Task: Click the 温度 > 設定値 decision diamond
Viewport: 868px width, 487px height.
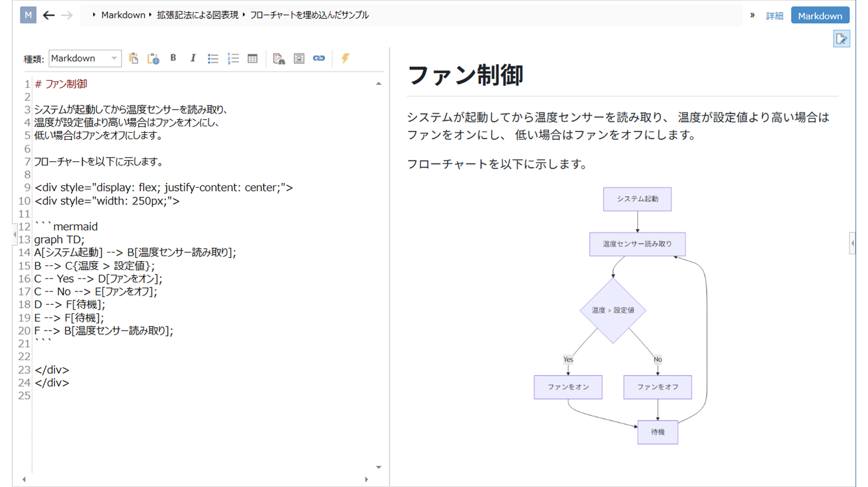Action: pyautogui.click(x=613, y=310)
